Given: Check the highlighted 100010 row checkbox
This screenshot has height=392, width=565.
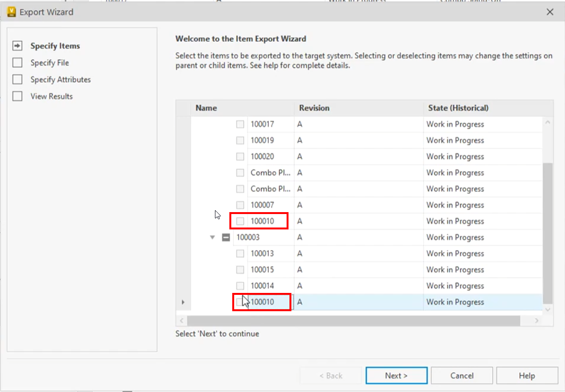Looking at the screenshot, I should [x=239, y=302].
